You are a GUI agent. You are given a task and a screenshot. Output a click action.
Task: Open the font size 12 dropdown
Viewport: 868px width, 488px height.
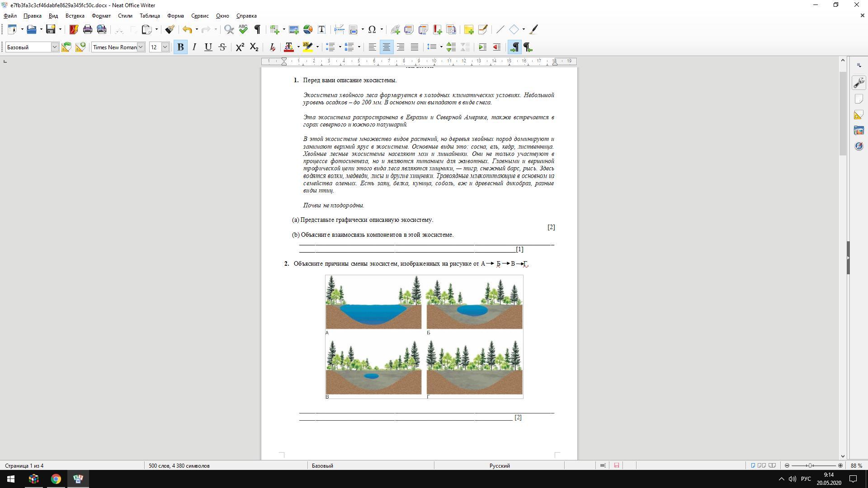click(165, 47)
